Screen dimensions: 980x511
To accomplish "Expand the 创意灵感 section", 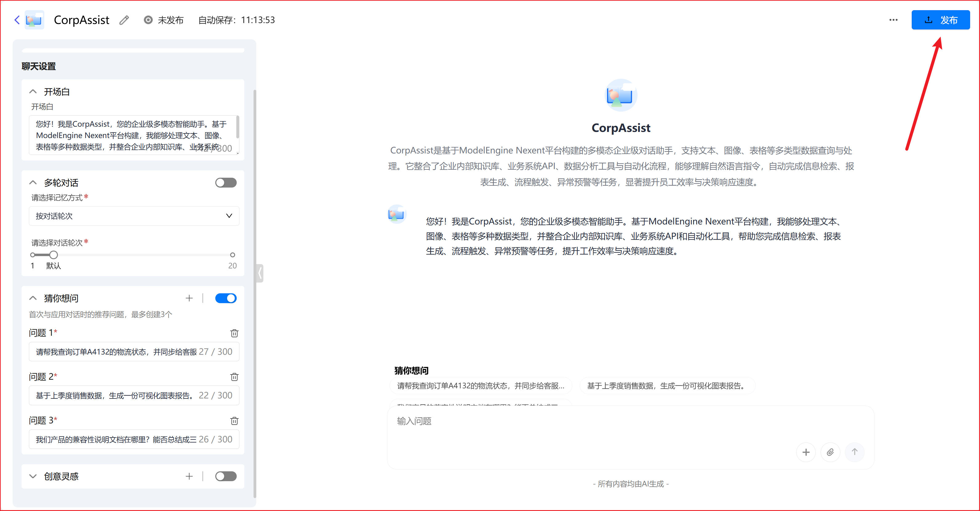I will tap(33, 476).
